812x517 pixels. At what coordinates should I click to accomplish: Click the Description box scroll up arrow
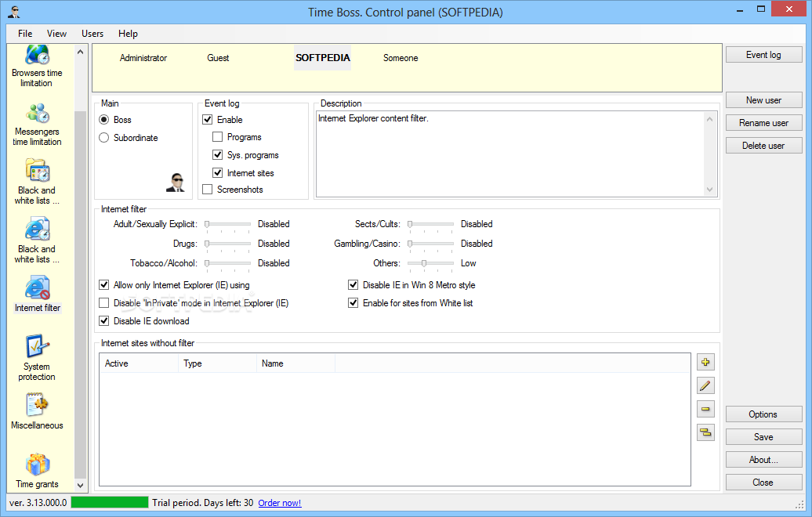click(x=710, y=120)
